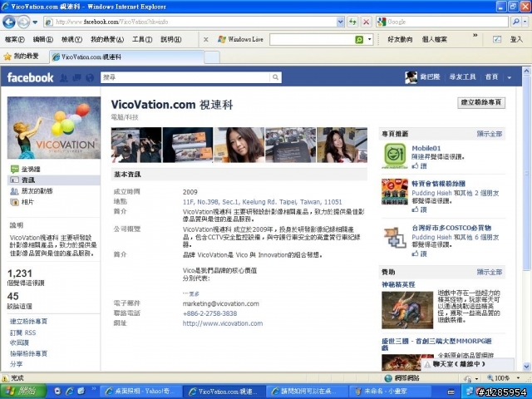Click 登入 in Windows Live toolbar

click(516, 39)
